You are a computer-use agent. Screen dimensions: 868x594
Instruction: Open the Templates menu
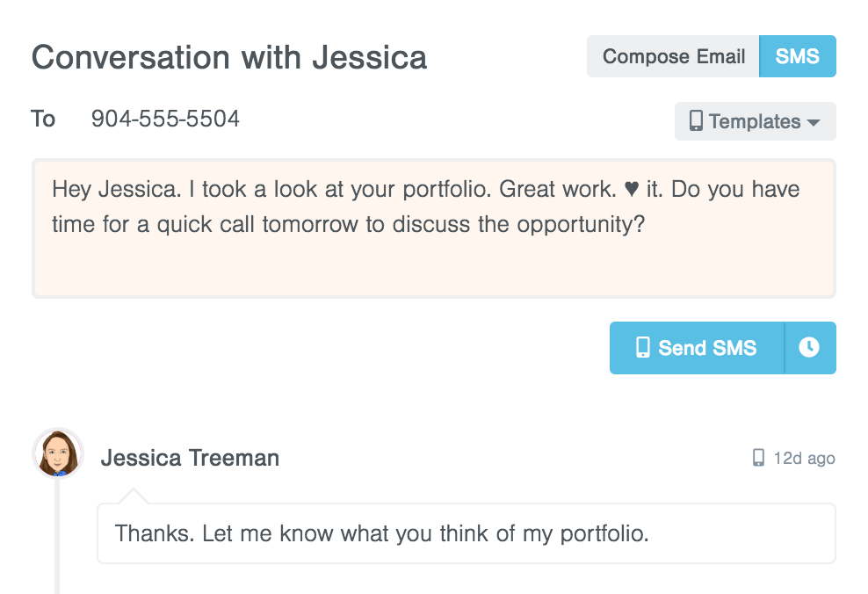point(755,121)
